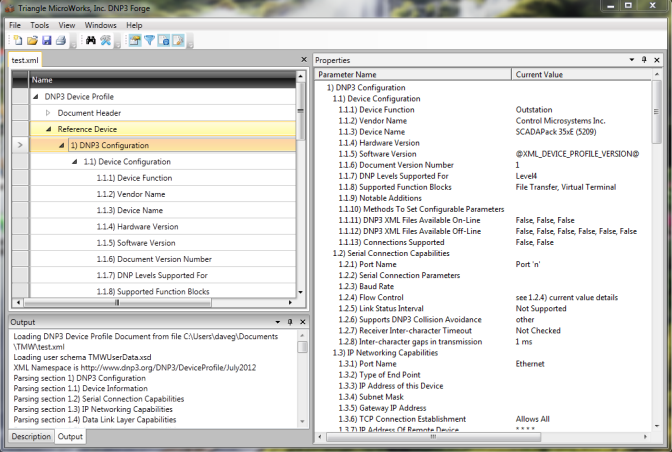Open the Tools menu
672x452 pixels.
[40, 24]
